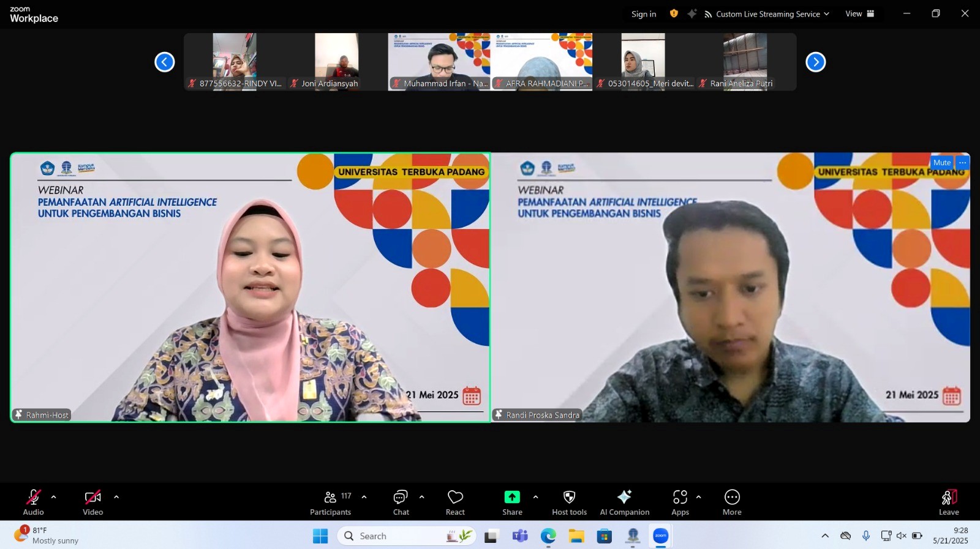Open the Apps panel
This screenshot has width=980, height=549.
[x=680, y=502]
